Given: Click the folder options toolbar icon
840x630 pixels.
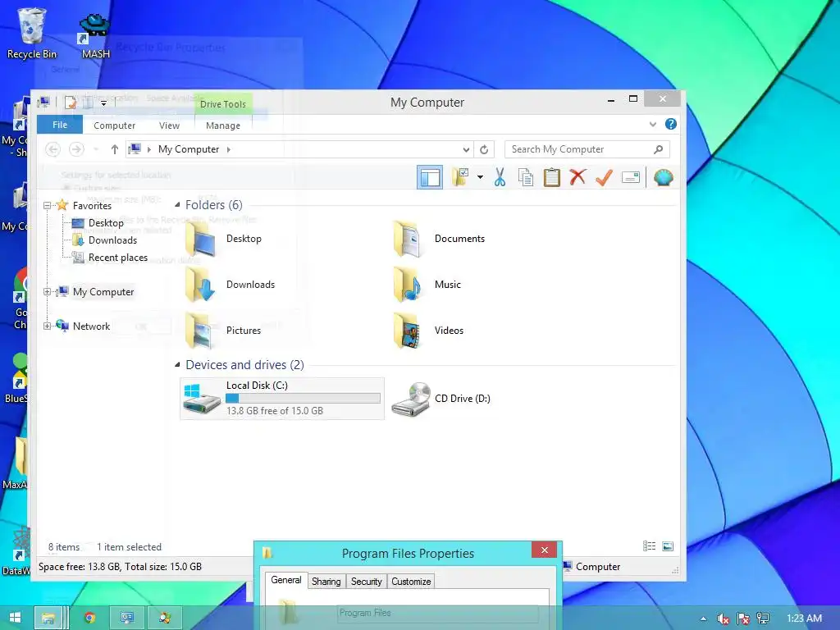Looking at the screenshot, I should pos(460,177).
